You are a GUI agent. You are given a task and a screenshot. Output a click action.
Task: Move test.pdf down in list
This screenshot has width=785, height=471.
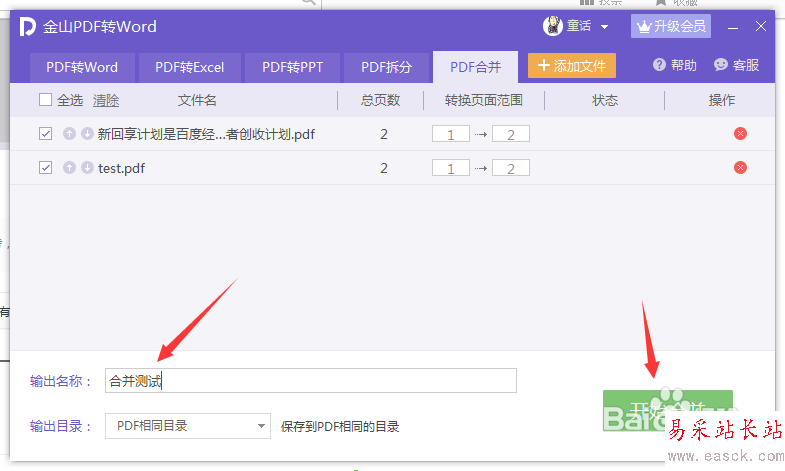[87, 168]
